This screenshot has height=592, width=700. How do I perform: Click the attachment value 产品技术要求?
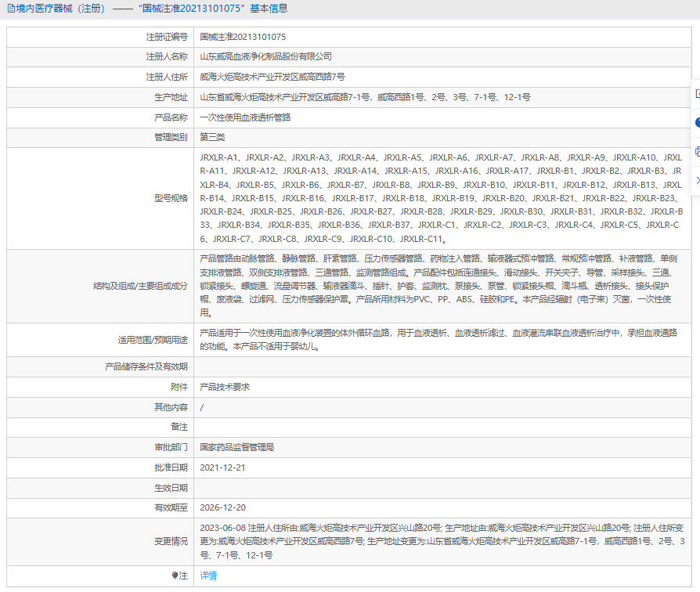pyautogui.click(x=225, y=387)
